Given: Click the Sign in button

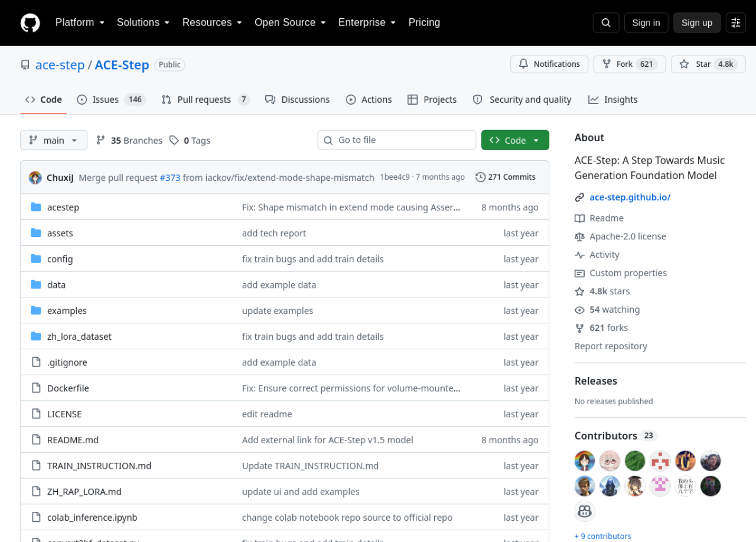Looking at the screenshot, I should [x=646, y=22].
